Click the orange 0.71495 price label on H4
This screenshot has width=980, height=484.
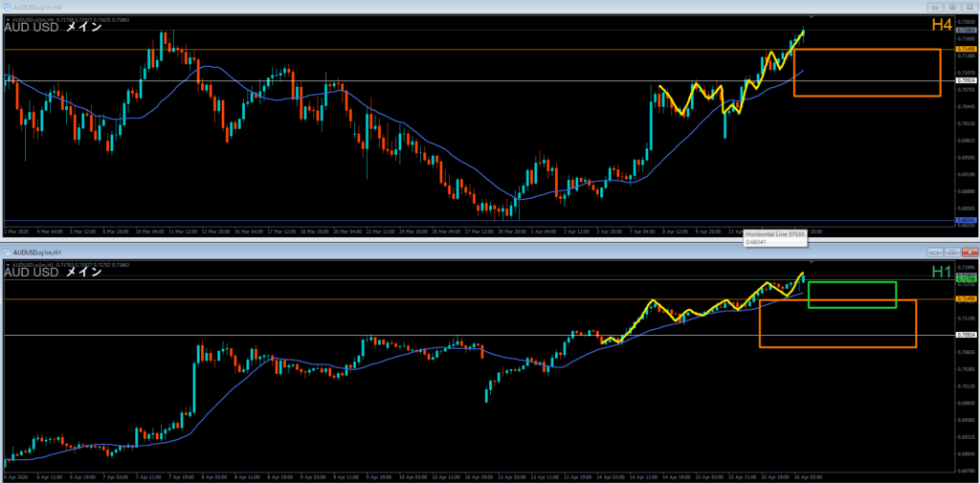tap(966, 49)
